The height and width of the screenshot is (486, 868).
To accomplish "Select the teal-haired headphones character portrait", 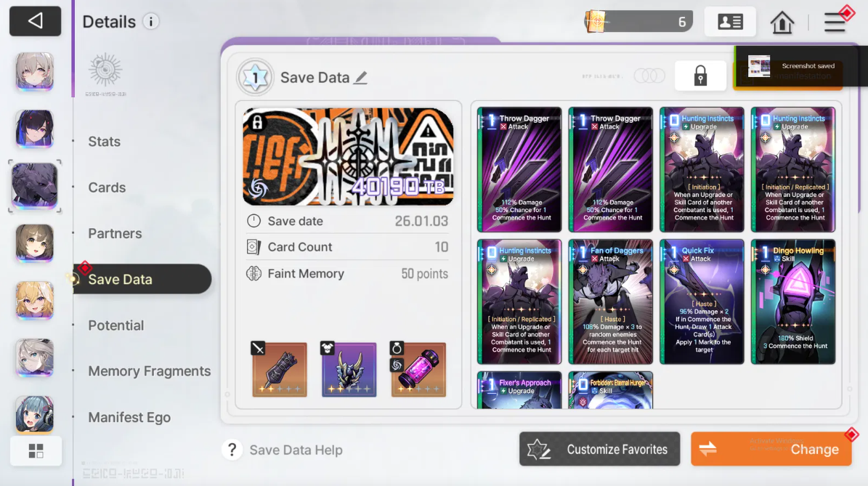I will click(x=34, y=414).
